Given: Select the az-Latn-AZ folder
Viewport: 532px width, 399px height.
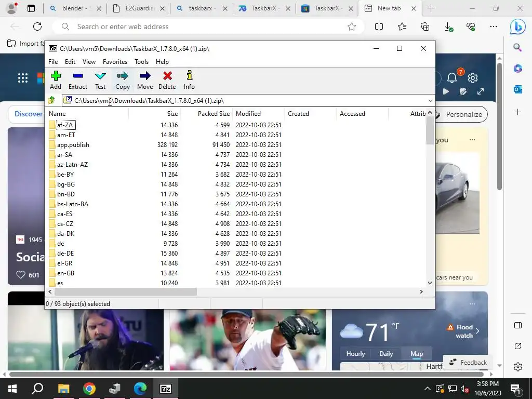Looking at the screenshot, I should point(73,165).
